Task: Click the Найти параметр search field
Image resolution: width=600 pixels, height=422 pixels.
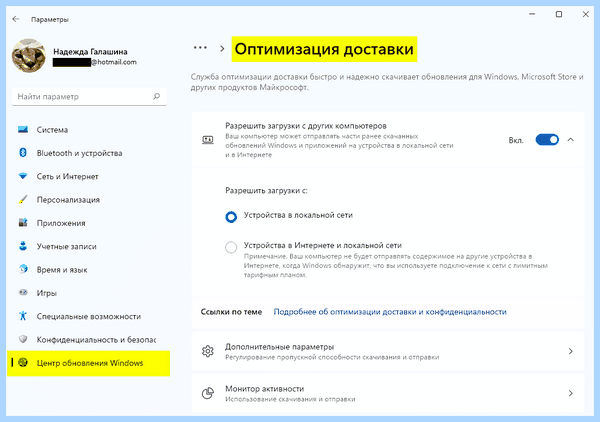Action: 90,96
